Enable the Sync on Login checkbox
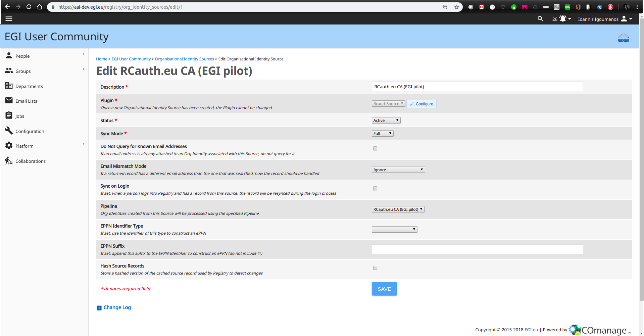Screen dimensions: 644x336 coord(375,188)
